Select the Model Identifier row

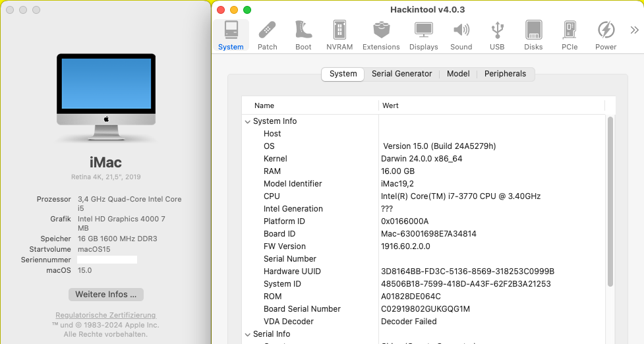424,184
